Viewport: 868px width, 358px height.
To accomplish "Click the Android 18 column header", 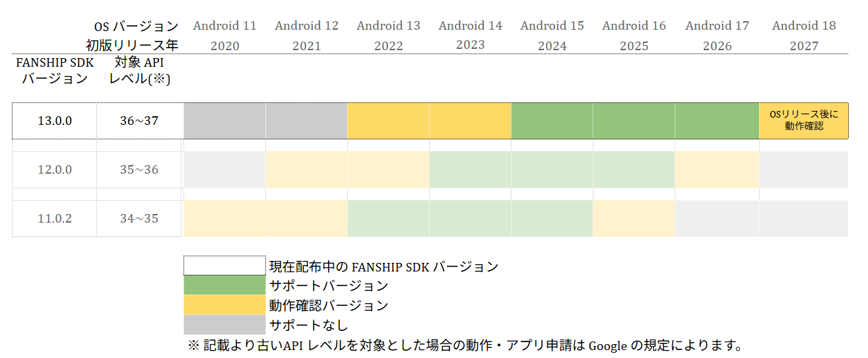I will click(x=804, y=26).
